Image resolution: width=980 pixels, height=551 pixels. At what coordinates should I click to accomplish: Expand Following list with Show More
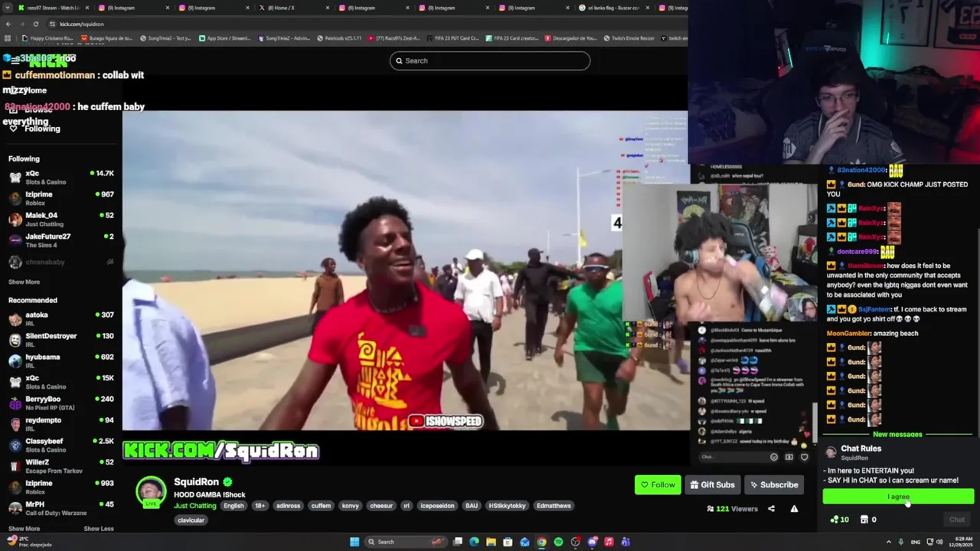[24, 282]
